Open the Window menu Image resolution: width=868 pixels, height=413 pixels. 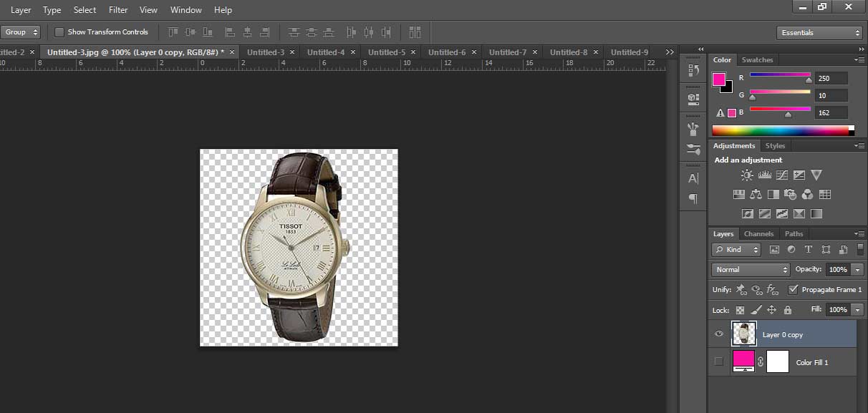(x=185, y=10)
